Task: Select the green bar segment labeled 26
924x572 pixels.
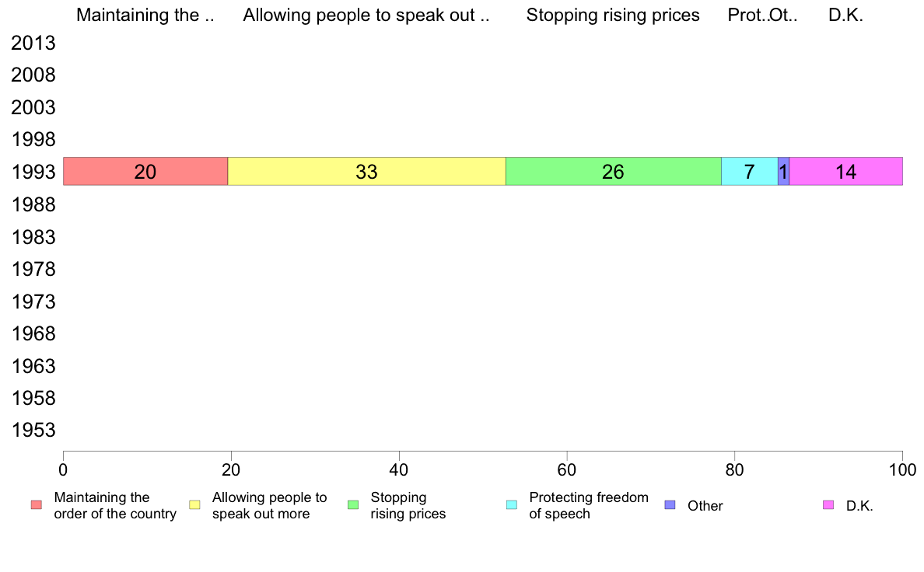Action: click(614, 172)
